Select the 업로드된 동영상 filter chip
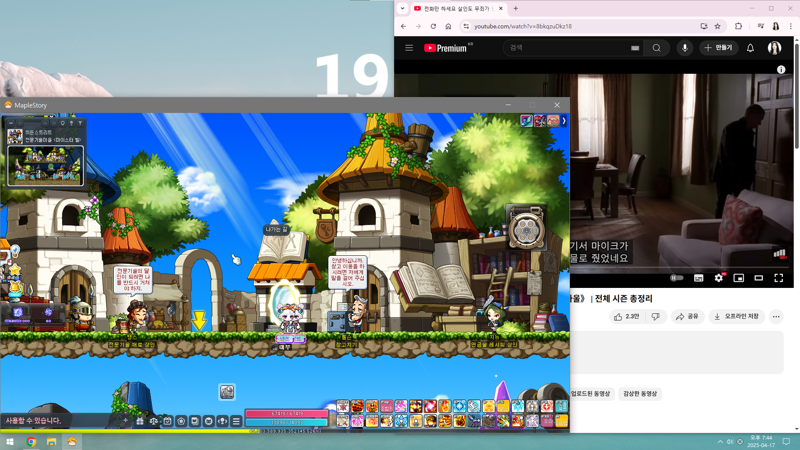Viewport: 800px width, 450px height. coord(591,394)
